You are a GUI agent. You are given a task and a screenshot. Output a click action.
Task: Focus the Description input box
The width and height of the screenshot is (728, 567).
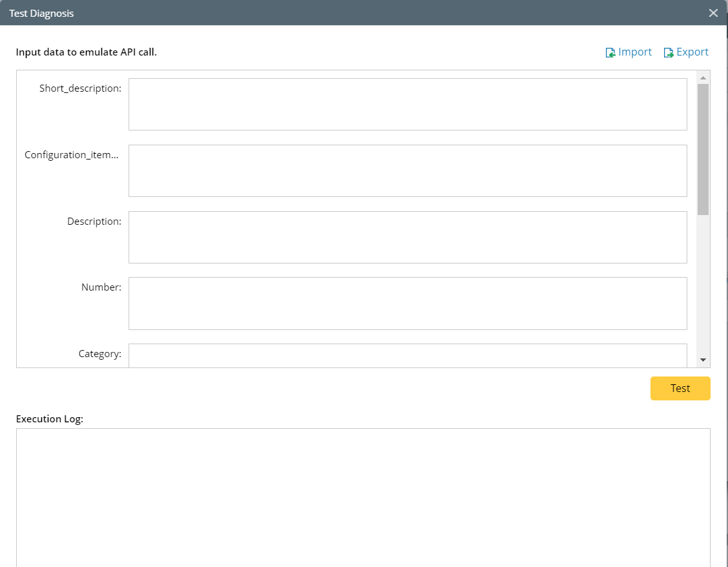click(x=408, y=237)
